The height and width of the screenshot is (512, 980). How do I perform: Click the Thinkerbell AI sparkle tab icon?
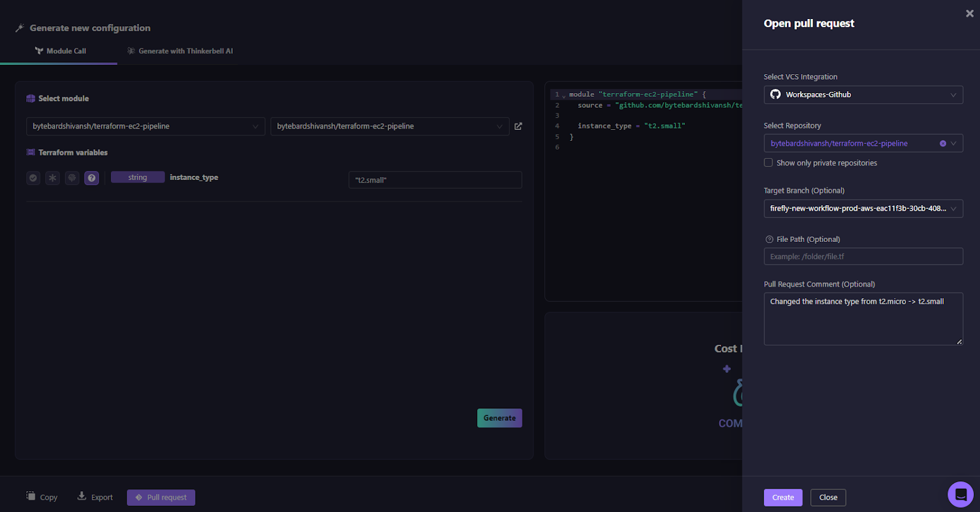point(131,51)
